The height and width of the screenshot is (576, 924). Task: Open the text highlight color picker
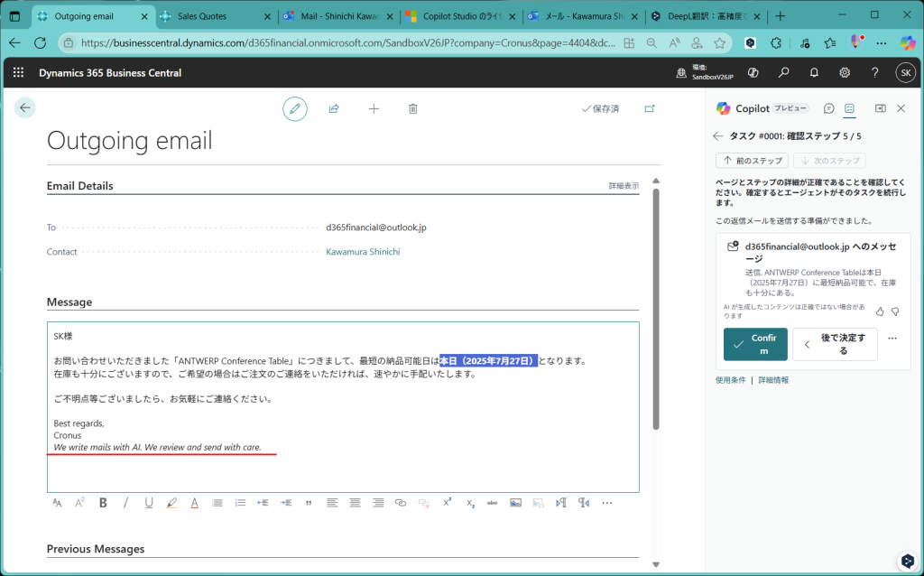click(171, 503)
